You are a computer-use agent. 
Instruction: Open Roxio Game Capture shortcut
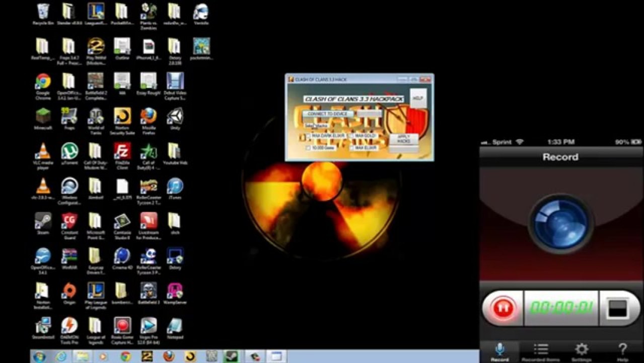(x=122, y=331)
